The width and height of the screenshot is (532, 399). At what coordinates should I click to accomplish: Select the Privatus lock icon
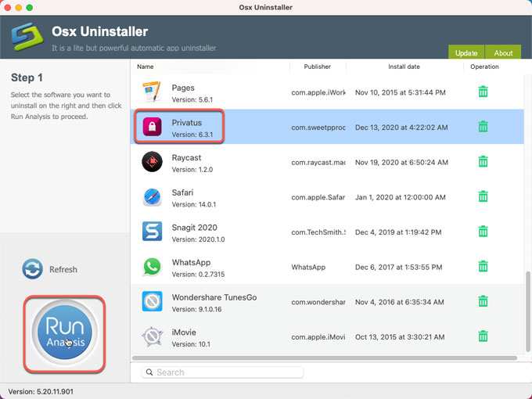pyautogui.click(x=152, y=127)
